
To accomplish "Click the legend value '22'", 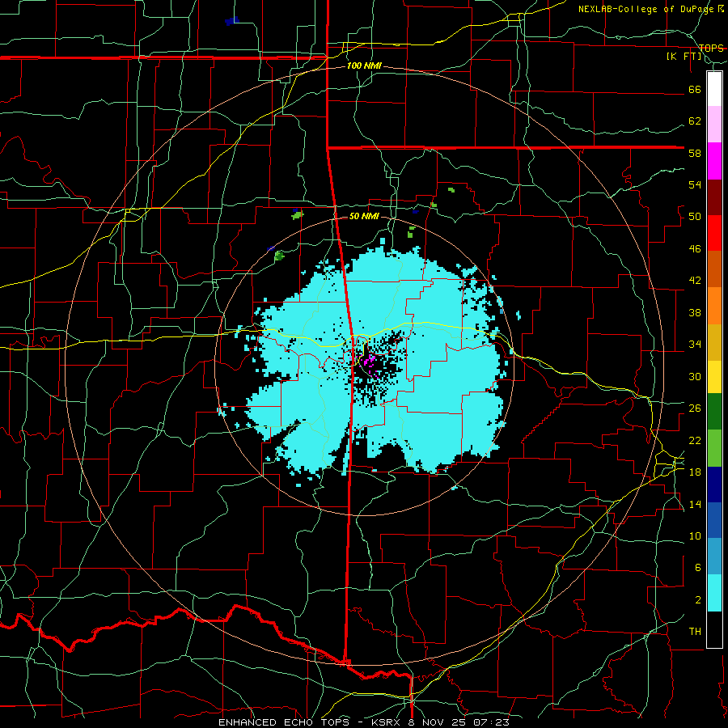I will (695, 441).
